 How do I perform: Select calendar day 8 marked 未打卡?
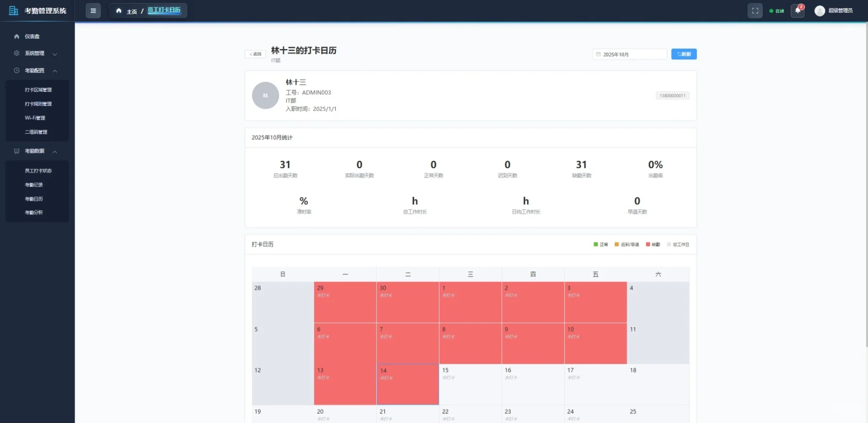coord(470,343)
